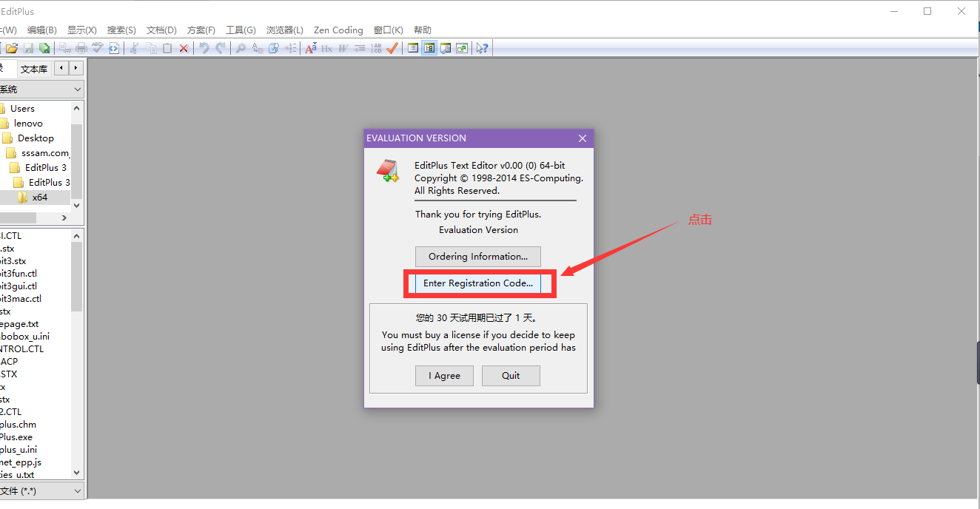Screen dimensions: 980x509
Task: Click the tab scroll left arrow
Action: 61,68
